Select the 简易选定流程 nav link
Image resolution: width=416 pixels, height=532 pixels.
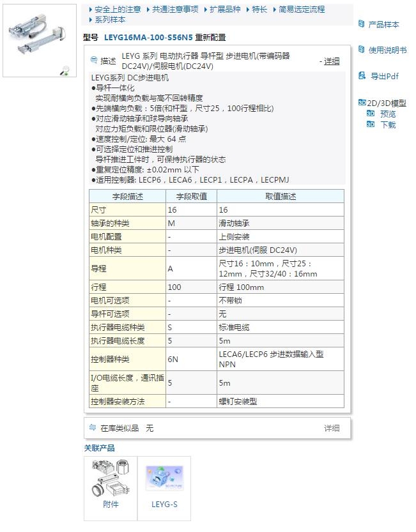pos(302,10)
